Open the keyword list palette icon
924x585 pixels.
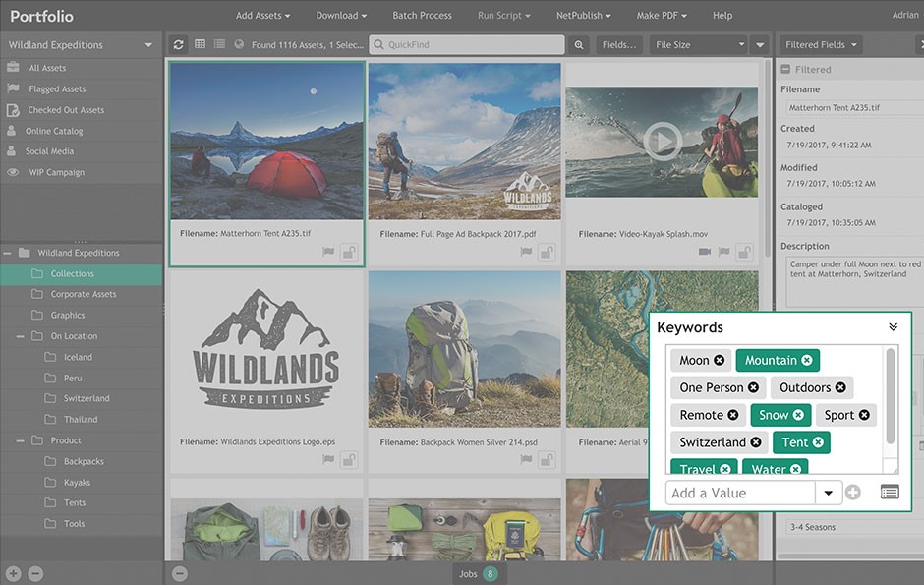890,493
